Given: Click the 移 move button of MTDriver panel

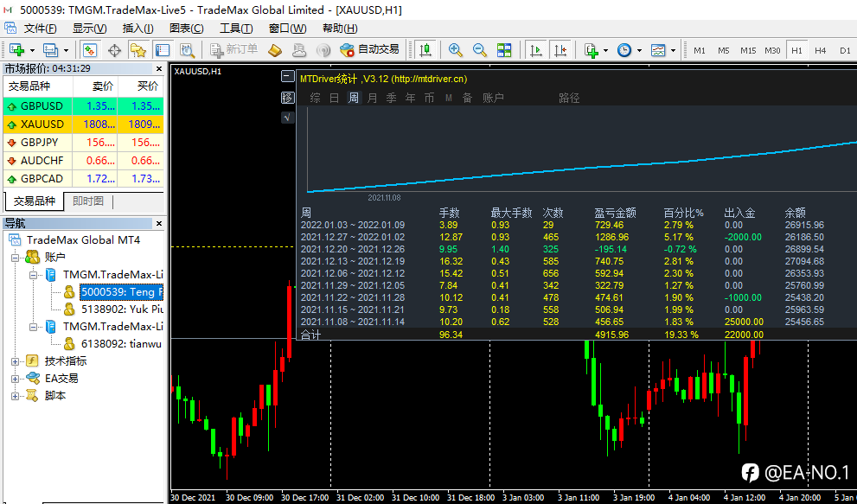Looking at the screenshot, I should click(x=287, y=98).
